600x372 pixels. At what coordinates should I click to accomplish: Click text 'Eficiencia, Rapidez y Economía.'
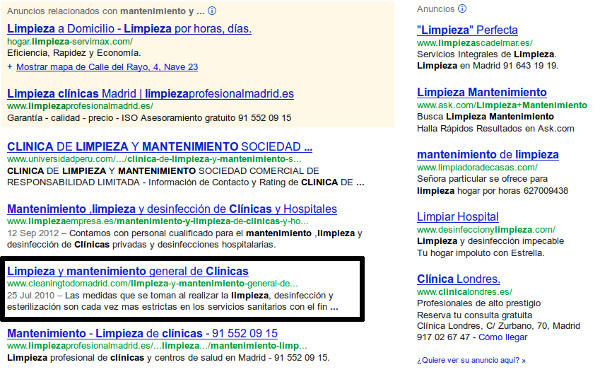coord(74,53)
